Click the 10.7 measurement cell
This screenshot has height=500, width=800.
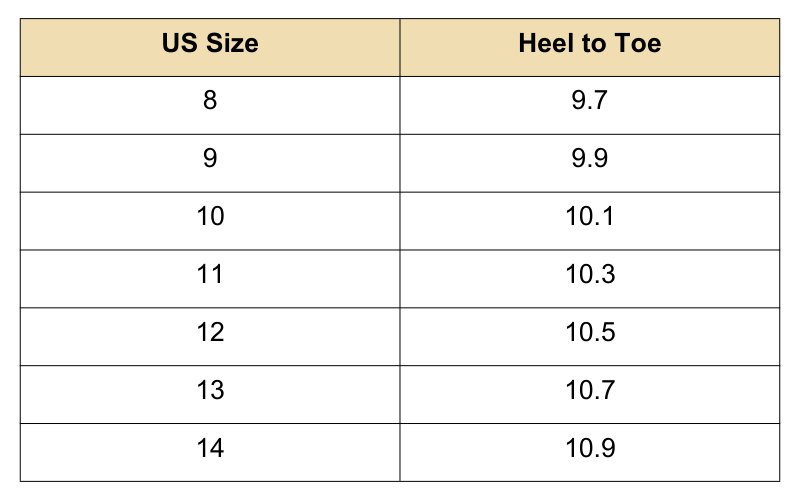[590, 391]
